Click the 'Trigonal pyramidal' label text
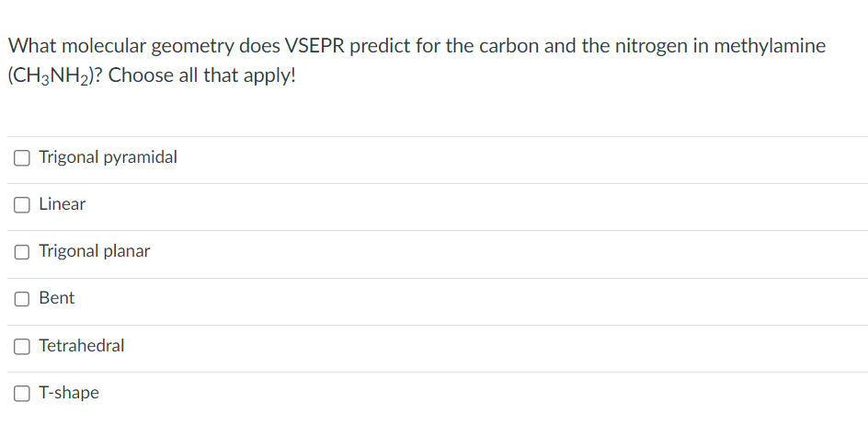Screen dimensions: 868x437 108,157
